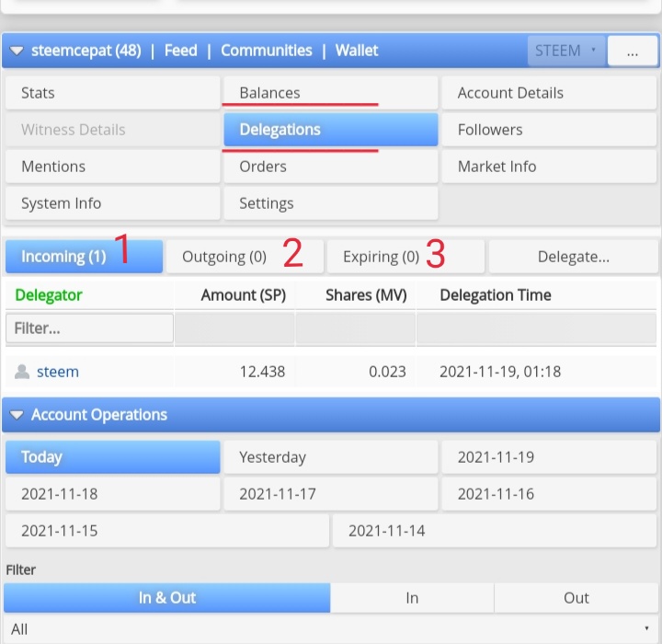Select the 2021-11-19 date button
Image resolution: width=662 pixels, height=644 pixels.
pyautogui.click(x=549, y=457)
